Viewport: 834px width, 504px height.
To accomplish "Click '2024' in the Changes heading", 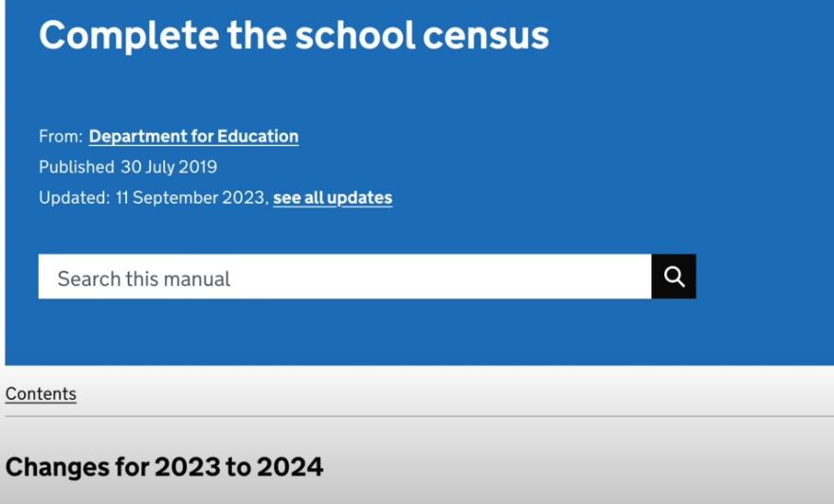I will click(x=290, y=467).
